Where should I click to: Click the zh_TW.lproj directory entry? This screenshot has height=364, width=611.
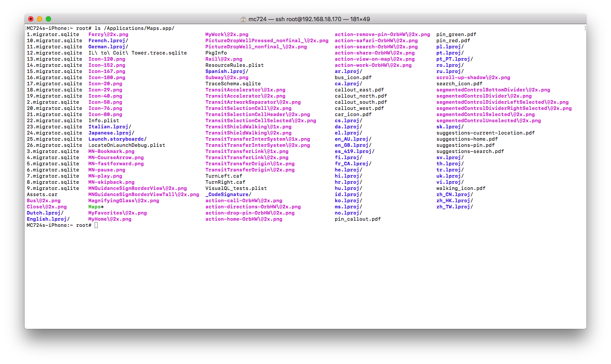click(x=453, y=207)
